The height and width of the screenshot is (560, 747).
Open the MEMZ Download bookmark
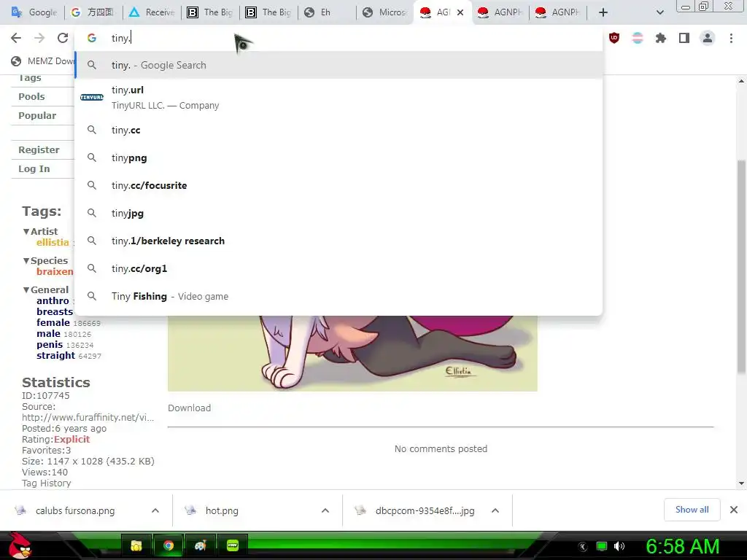43,61
